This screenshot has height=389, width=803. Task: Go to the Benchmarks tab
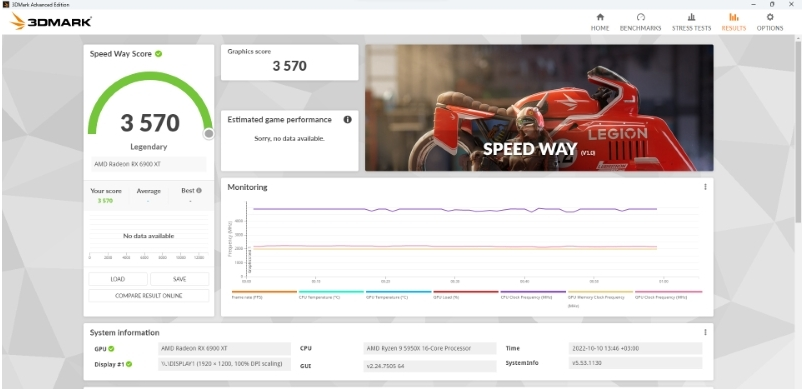640,23
